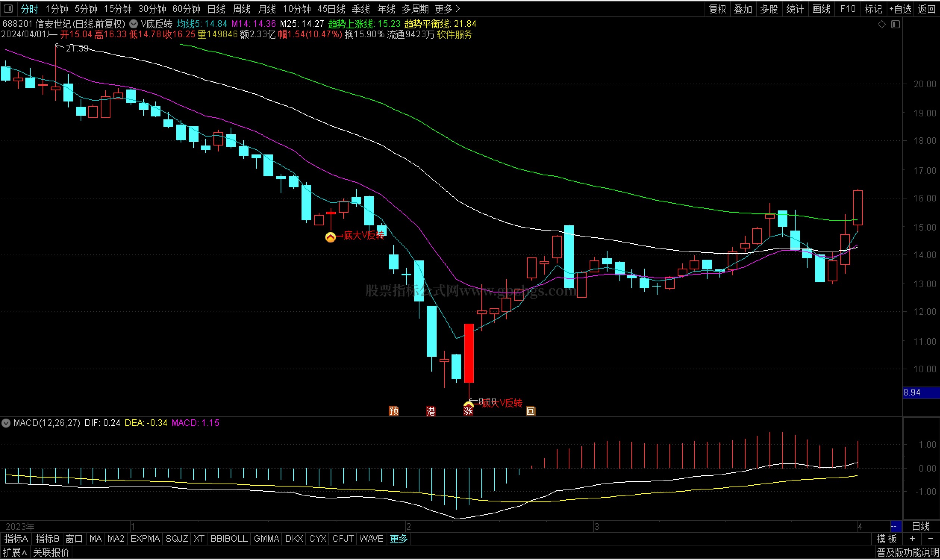Expand the 扩展 panel
The image size is (940, 560).
coord(15,553)
